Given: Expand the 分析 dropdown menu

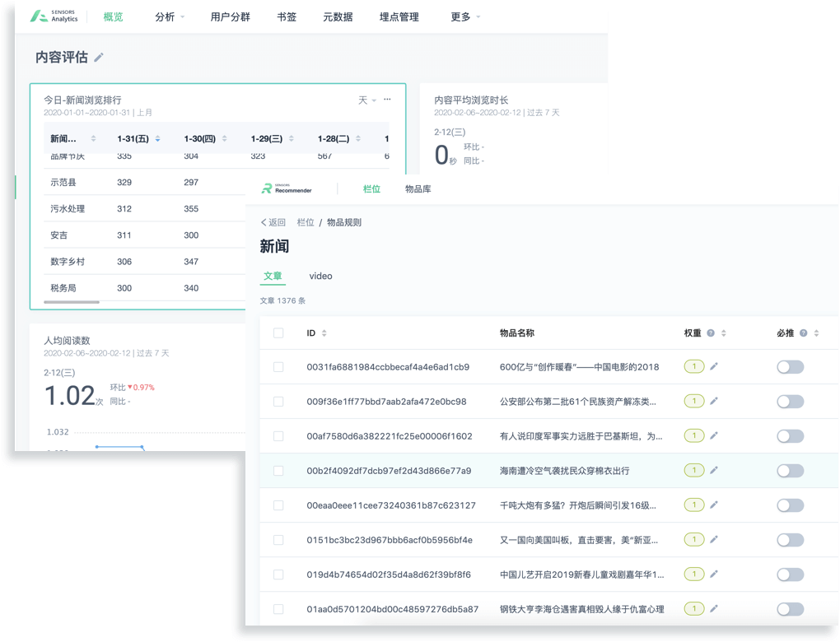Looking at the screenshot, I should (170, 16).
